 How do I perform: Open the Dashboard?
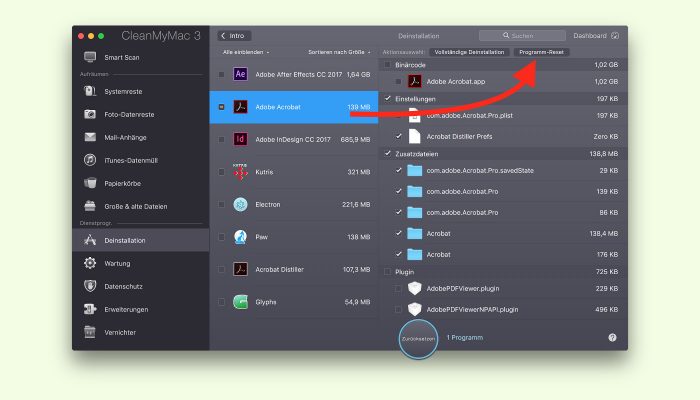point(596,36)
